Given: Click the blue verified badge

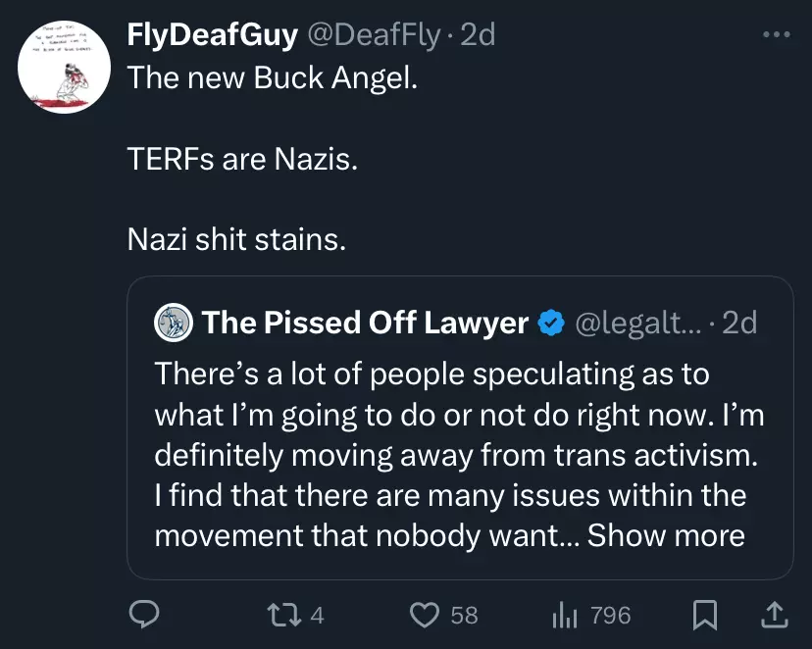Looking at the screenshot, I should [x=551, y=323].
